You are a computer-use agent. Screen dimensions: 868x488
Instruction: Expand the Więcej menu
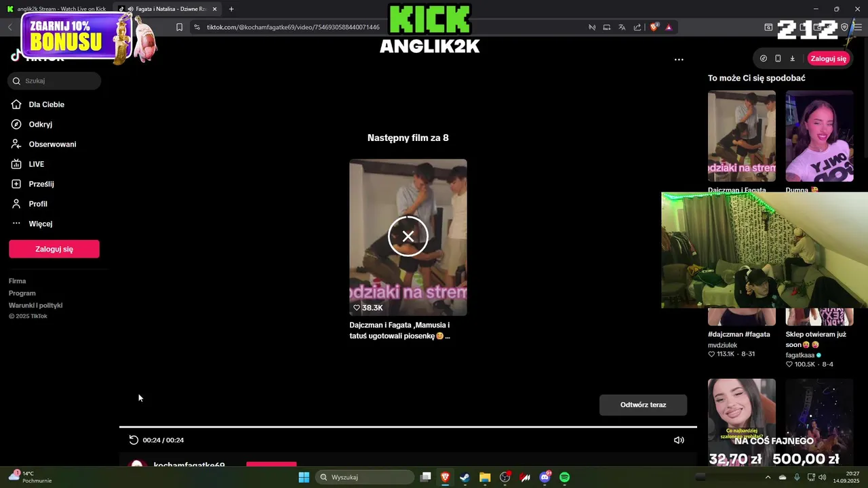[41, 224]
